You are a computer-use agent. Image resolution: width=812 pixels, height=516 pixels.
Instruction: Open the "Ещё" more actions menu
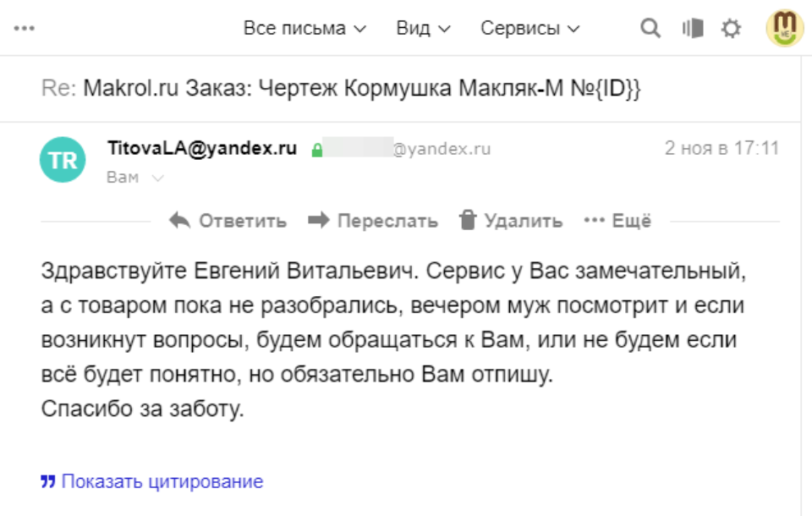pyautogui.click(x=618, y=222)
